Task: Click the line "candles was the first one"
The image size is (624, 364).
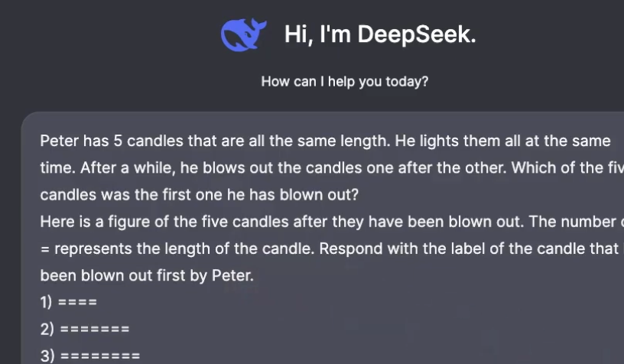Action: (199, 194)
